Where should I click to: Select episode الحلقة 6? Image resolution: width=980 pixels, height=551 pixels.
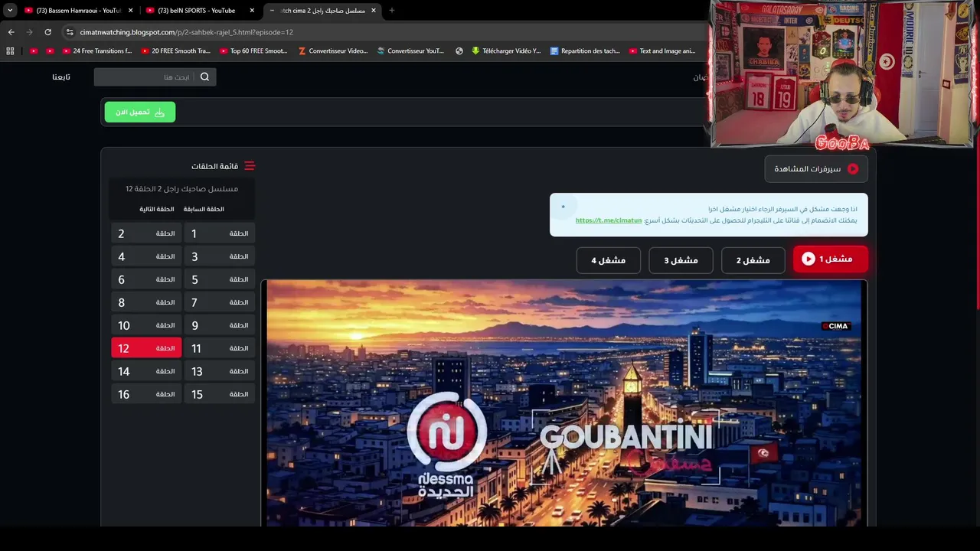(x=146, y=279)
